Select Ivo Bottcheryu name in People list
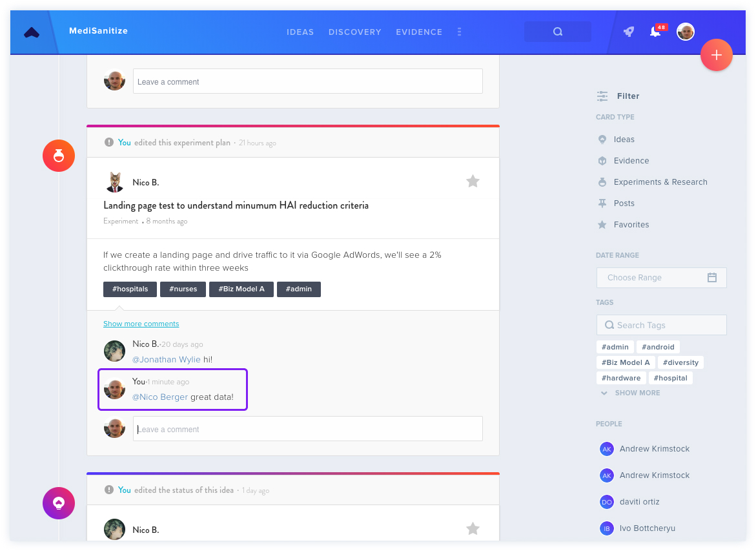Image resolution: width=756 pixels, height=551 pixels. (x=648, y=528)
